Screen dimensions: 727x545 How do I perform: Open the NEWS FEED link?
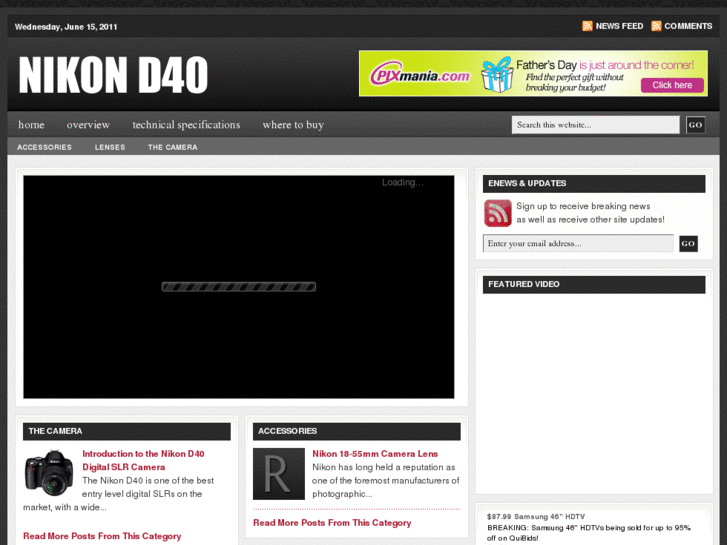619,26
